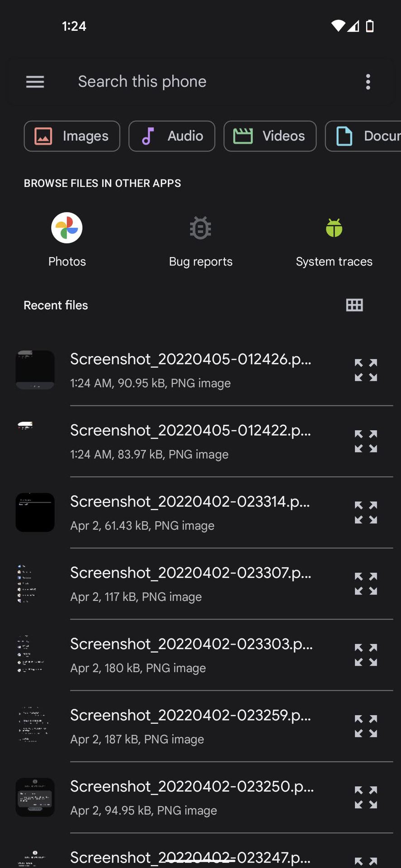Screen dimensions: 401x868
Task: Open thumbnail of Screenshot_20220402-023314
Action: click(35, 513)
